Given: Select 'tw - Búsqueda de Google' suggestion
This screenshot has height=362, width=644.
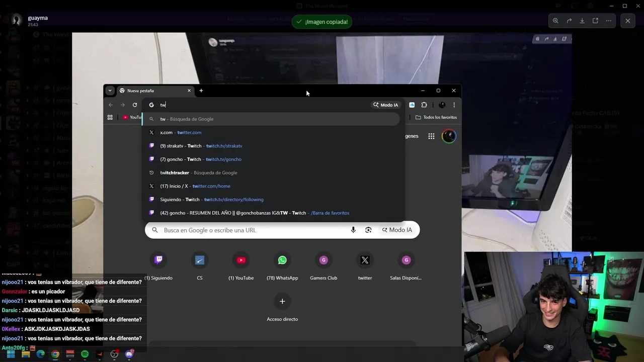Looking at the screenshot, I should [x=272, y=119].
